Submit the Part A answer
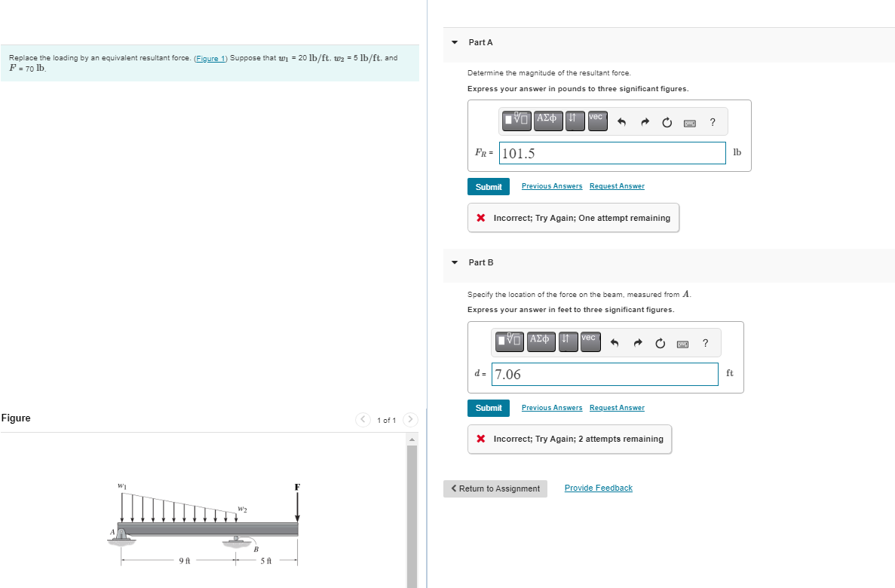 point(488,186)
